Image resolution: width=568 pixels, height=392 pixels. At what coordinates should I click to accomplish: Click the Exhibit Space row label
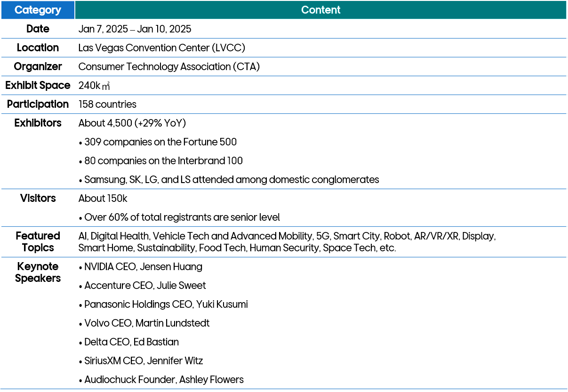[38, 86]
